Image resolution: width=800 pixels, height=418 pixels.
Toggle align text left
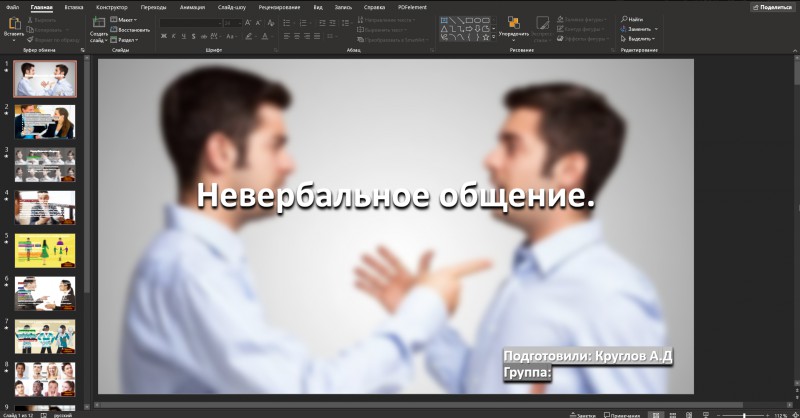287,36
